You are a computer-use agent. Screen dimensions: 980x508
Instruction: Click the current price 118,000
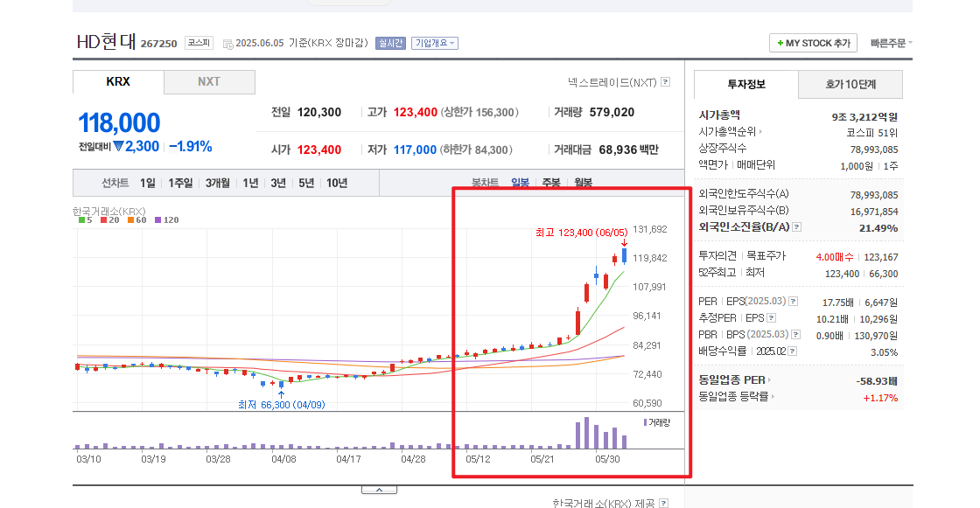tap(119, 122)
